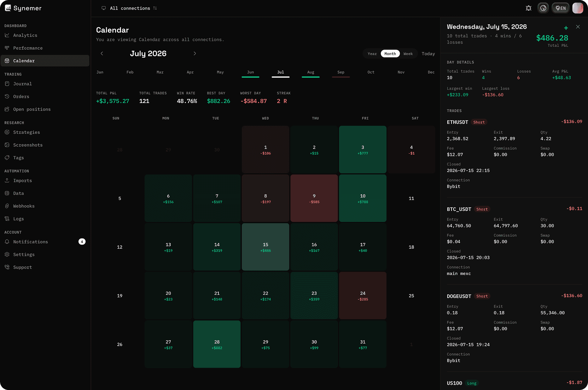This screenshot has height=390, width=588.
Task: Open the Settings gear icon
Action: tap(7, 254)
